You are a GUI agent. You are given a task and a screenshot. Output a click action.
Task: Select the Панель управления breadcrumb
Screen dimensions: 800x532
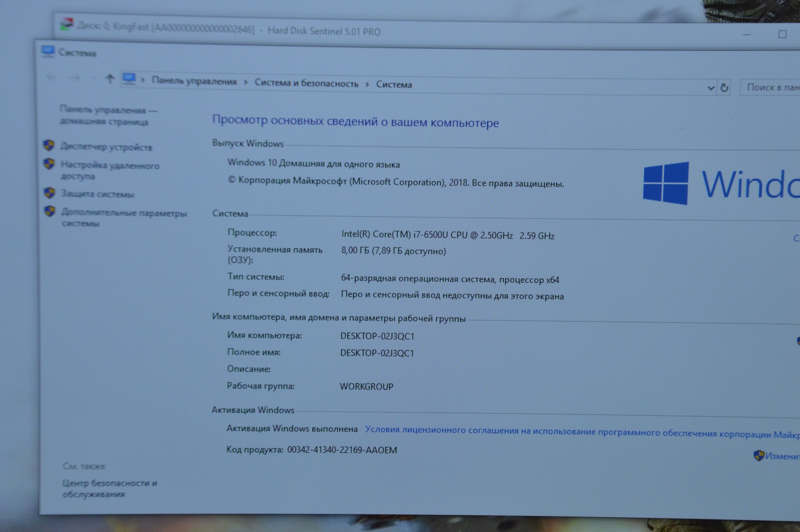tap(194, 81)
